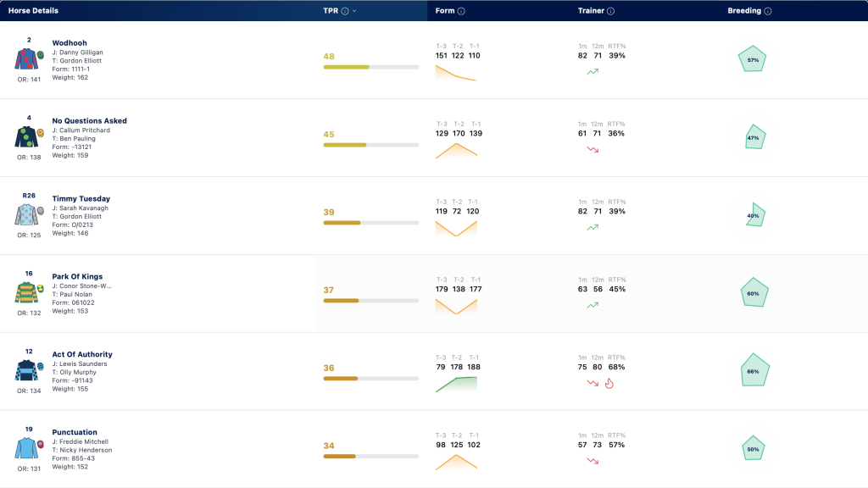The width and height of the screenshot is (868, 488).
Task: Click Act Of Authority's TPR bar showing 36
Action: point(371,379)
